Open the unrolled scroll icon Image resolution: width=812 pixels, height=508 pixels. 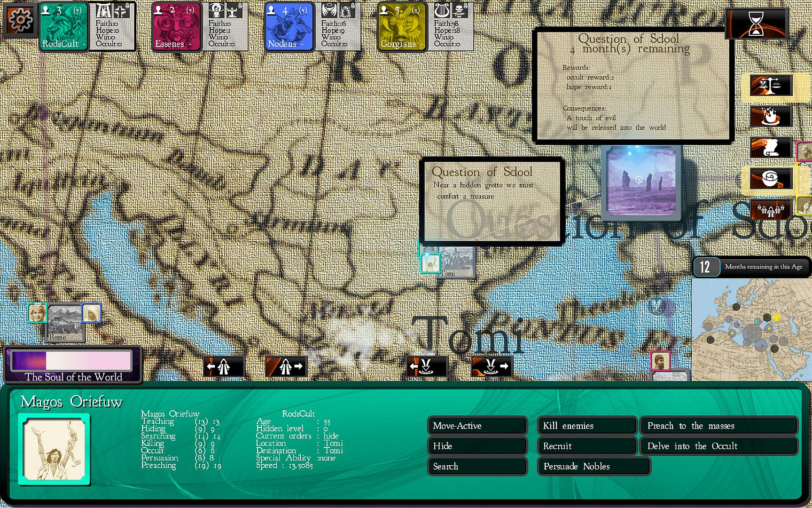point(771,148)
